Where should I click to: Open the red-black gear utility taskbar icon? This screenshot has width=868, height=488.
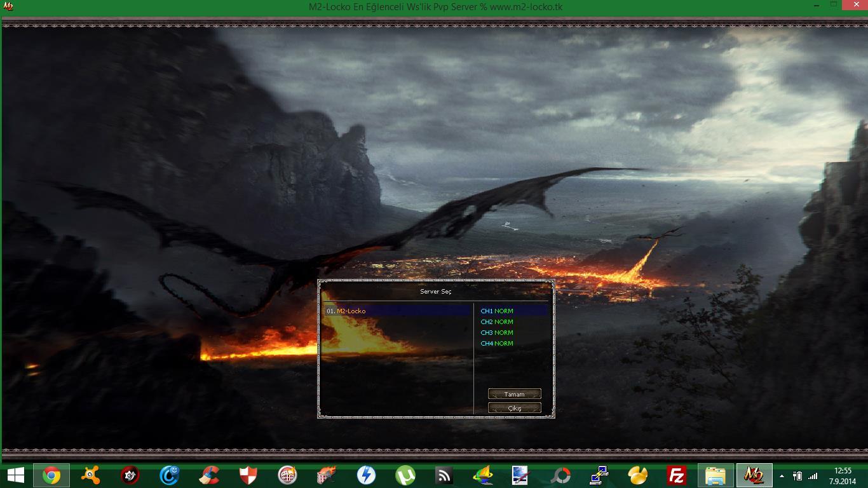pyautogui.click(x=130, y=475)
